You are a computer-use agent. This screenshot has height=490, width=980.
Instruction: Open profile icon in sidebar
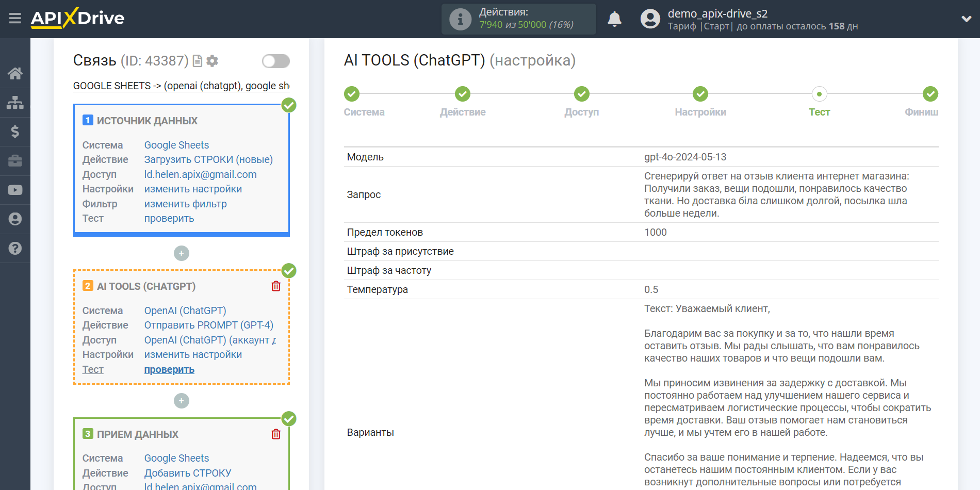(15, 219)
